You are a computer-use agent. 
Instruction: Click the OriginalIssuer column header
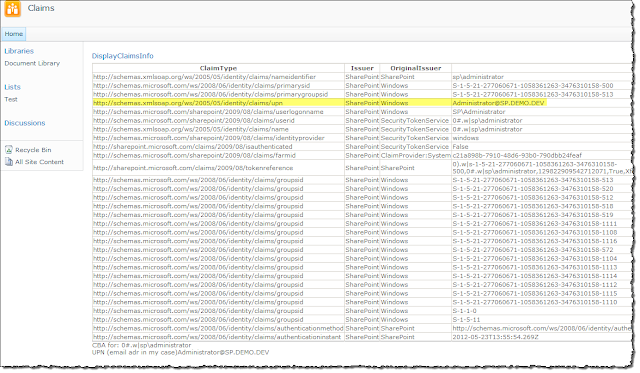point(416,68)
